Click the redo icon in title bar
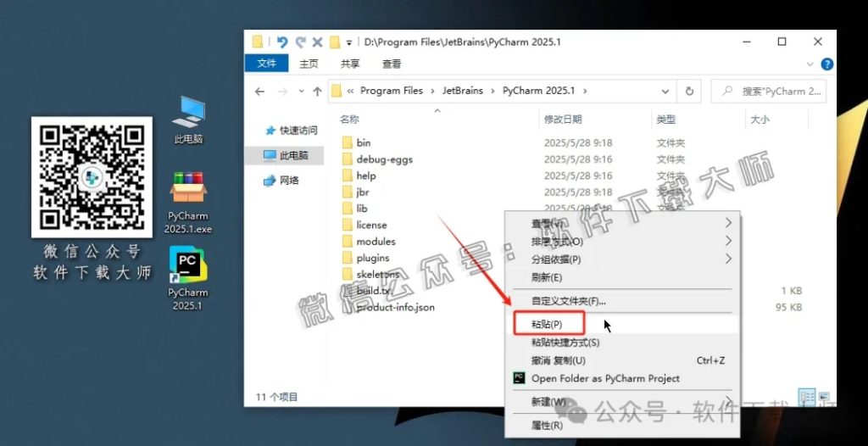 pos(301,42)
